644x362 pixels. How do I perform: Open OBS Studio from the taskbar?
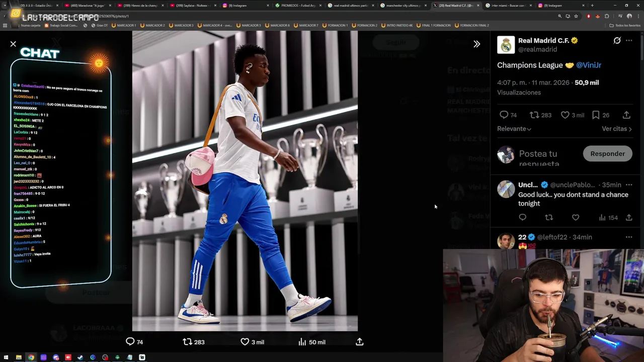105,357
